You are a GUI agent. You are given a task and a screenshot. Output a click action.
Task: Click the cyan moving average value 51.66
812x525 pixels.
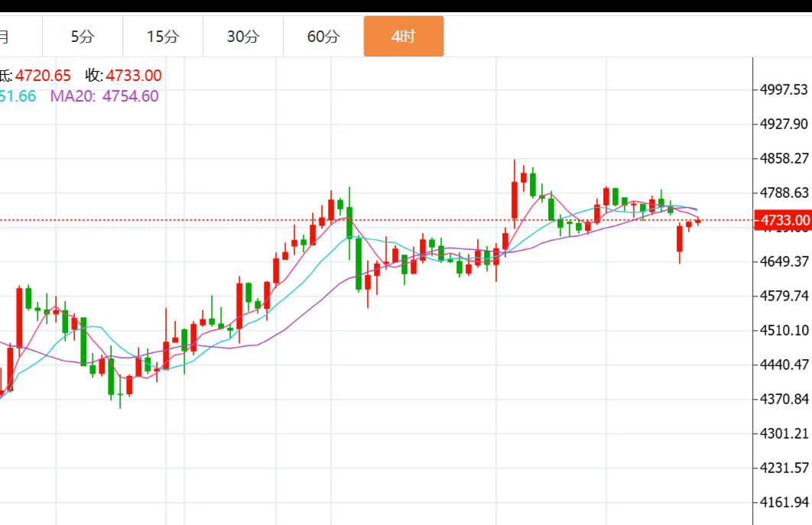(17, 96)
